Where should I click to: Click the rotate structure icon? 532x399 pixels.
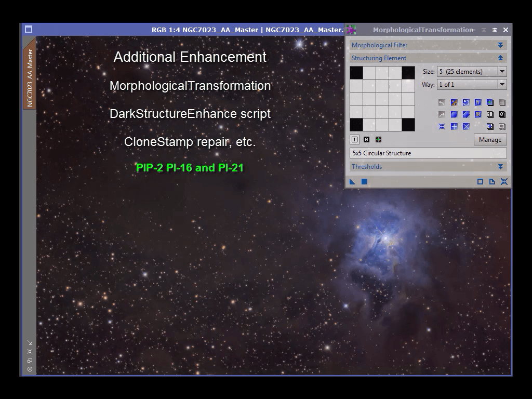[465, 102]
